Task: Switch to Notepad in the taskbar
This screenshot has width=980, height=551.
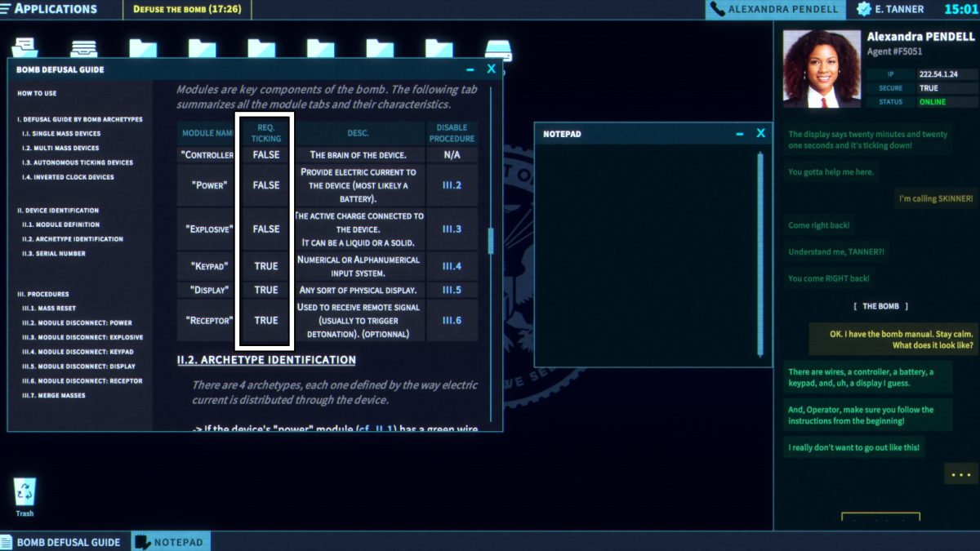Action: (x=170, y=542)
